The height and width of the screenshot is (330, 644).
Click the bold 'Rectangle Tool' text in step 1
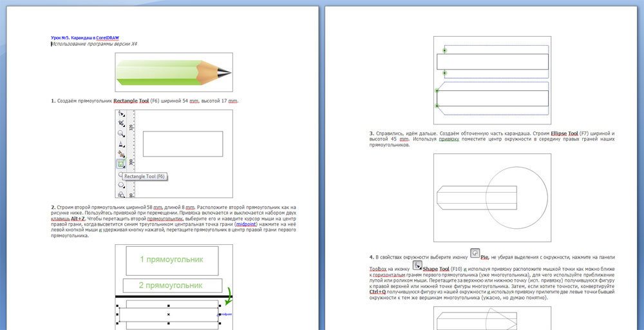(131, 101)
